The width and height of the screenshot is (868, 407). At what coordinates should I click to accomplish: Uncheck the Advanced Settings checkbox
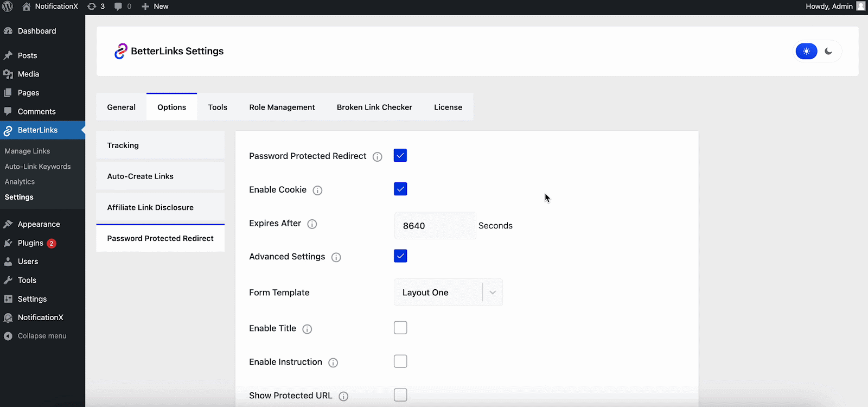pos(400,256)
